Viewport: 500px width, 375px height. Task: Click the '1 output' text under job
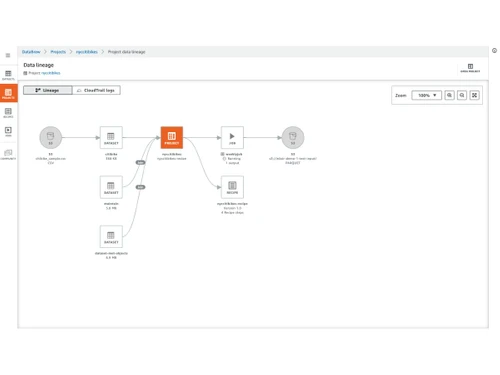tap(232, 163)
